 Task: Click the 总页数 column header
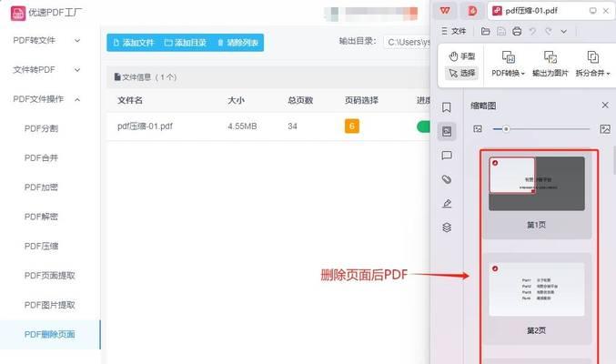[x=300, y=100]
